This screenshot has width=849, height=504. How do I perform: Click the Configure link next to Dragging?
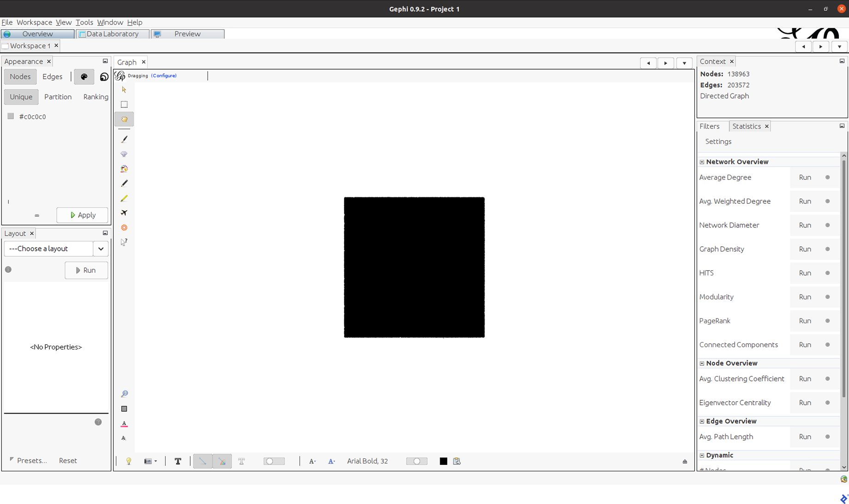(x=164, y=76)
